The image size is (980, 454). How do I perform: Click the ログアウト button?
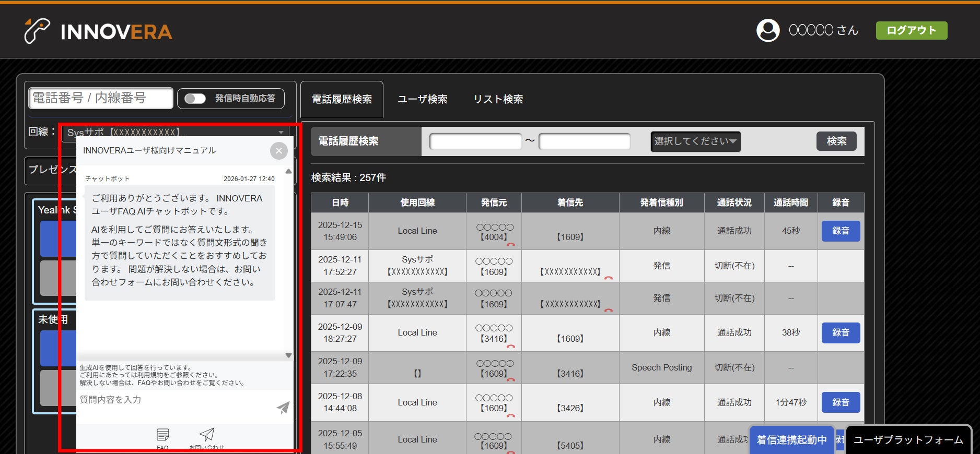912,30
